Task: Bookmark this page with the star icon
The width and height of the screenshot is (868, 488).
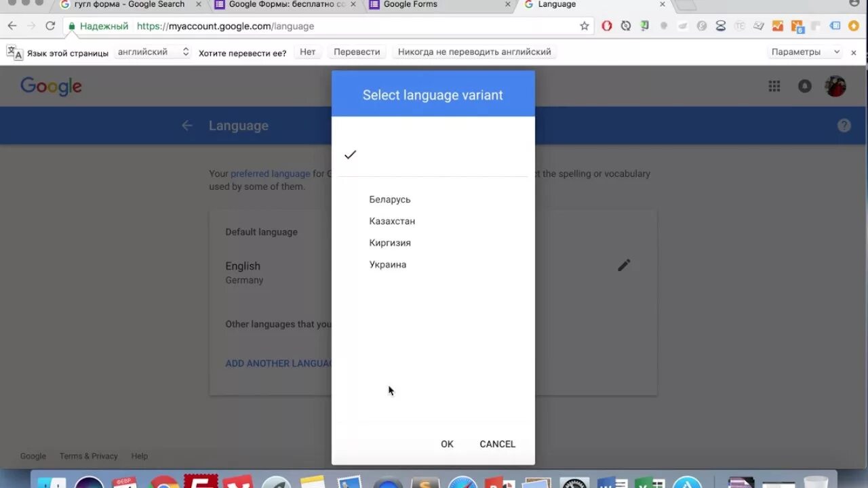Action: [585, 26]
